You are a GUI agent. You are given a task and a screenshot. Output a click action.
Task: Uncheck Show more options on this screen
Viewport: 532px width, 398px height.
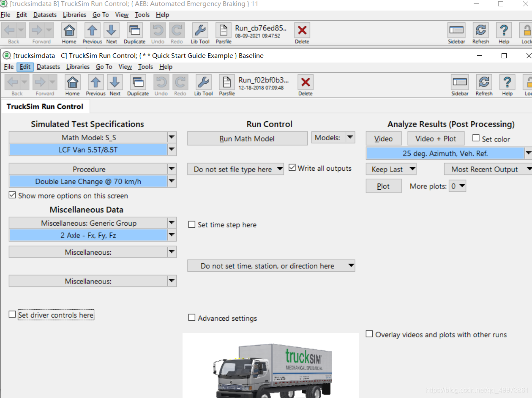[12, 196]
